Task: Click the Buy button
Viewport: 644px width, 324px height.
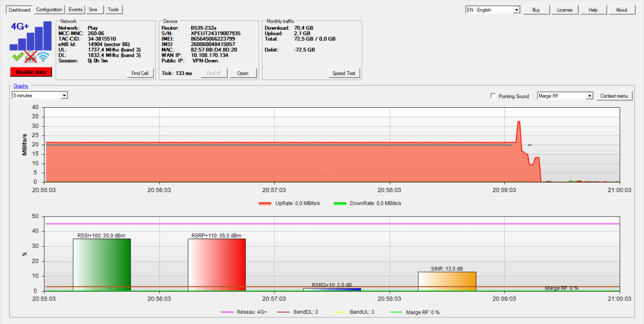Action: tap(536, 10)
